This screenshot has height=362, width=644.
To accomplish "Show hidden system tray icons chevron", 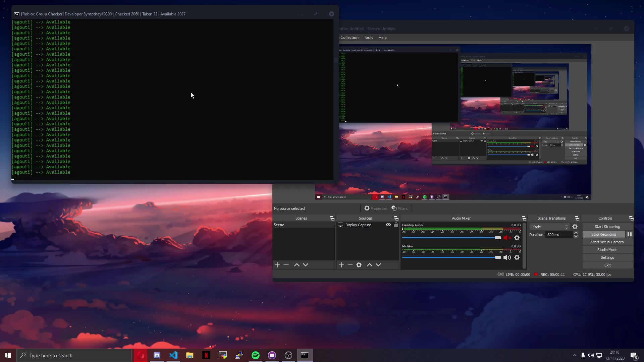I will click(575, 355).
